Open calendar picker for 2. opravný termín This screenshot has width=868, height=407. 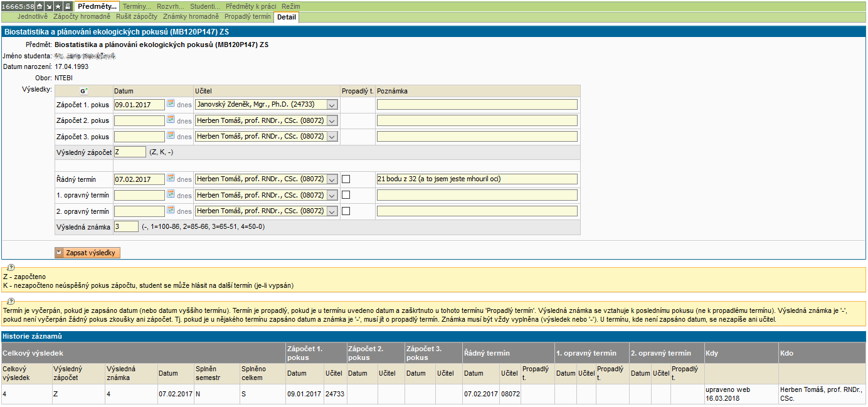(171, 211)
